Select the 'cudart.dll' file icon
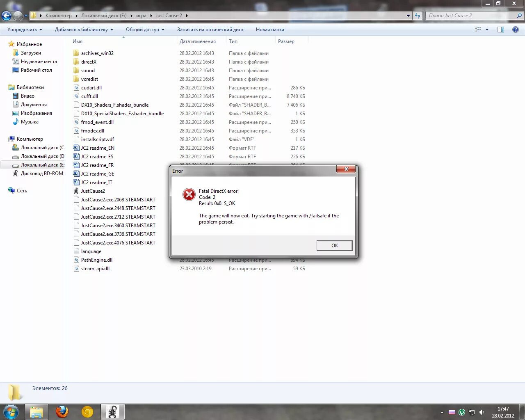The width and height of the screenshot is (525, 420). click(x=76, y=88)
